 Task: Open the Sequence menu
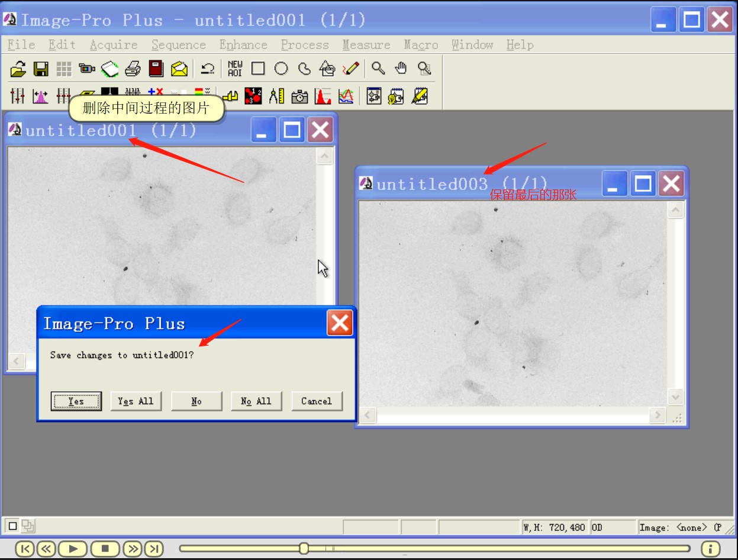click(179, 44)
